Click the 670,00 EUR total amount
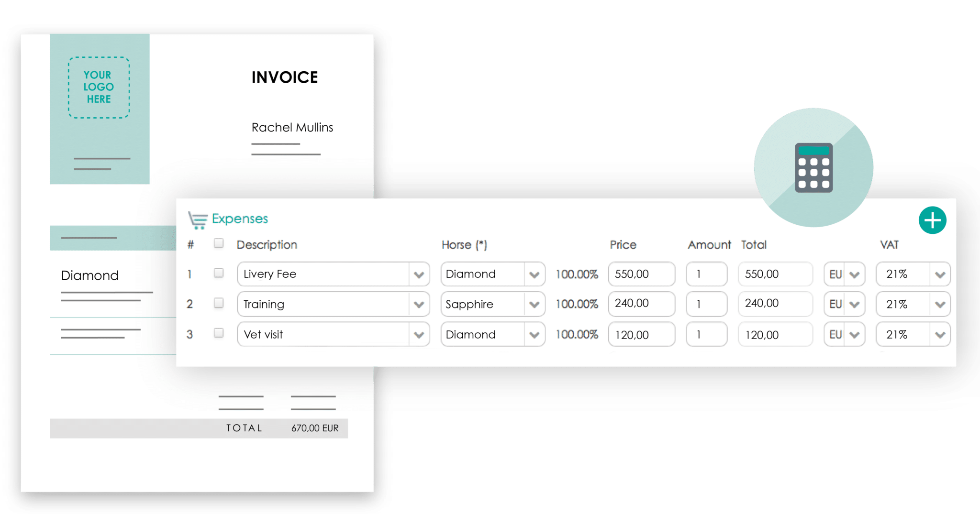 point(315,428)
